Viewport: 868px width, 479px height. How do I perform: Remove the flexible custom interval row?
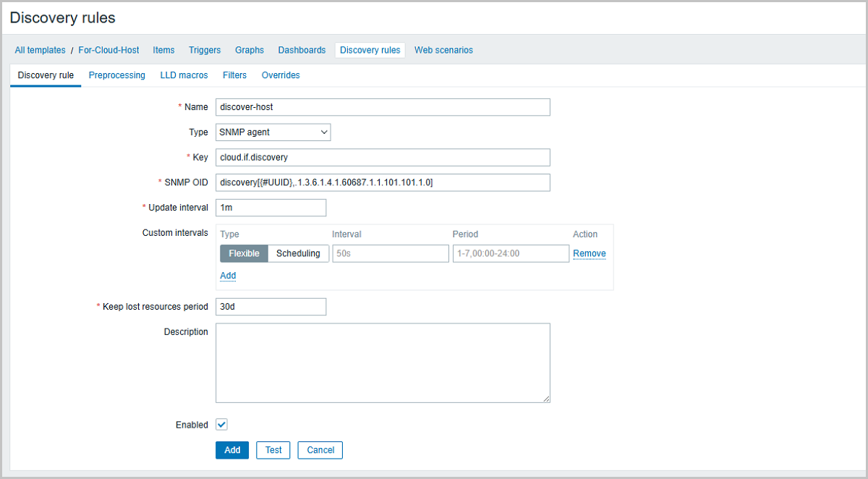(589, 253)
